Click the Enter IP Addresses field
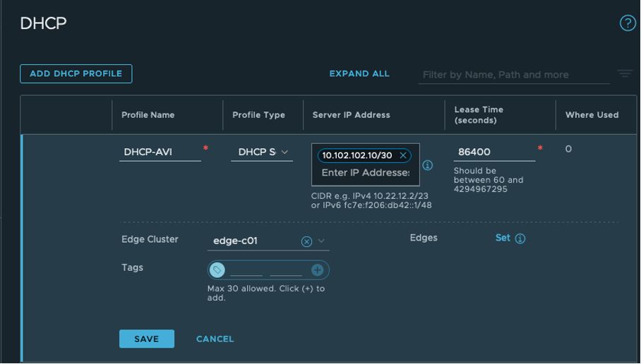Image resolution: width=641 pixels, height=364 pixels. [366, 172]
